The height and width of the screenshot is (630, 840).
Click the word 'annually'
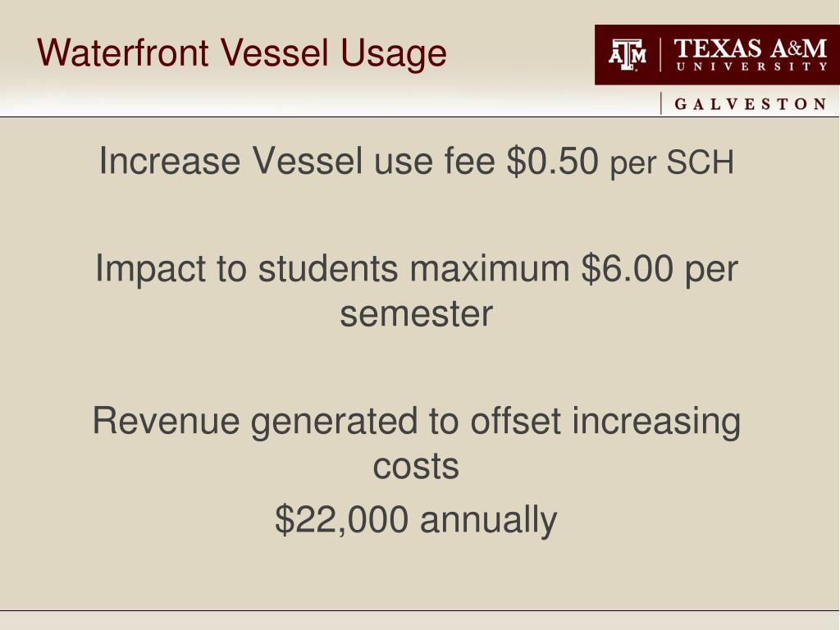489,521
